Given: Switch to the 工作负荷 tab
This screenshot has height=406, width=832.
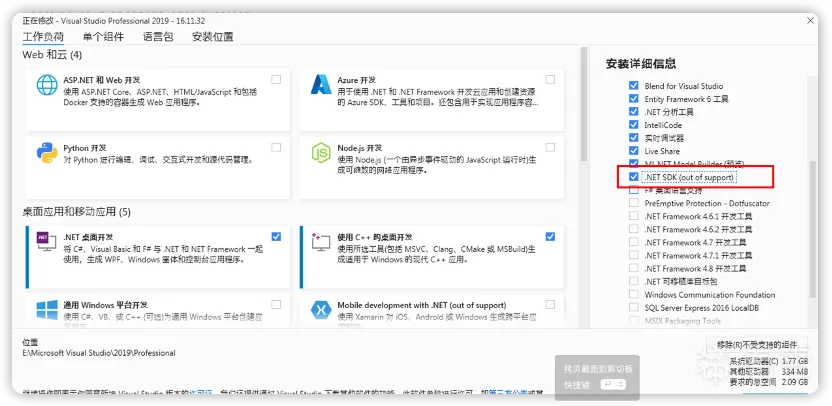Looking at the screenshot, I should tap(43, 37).
